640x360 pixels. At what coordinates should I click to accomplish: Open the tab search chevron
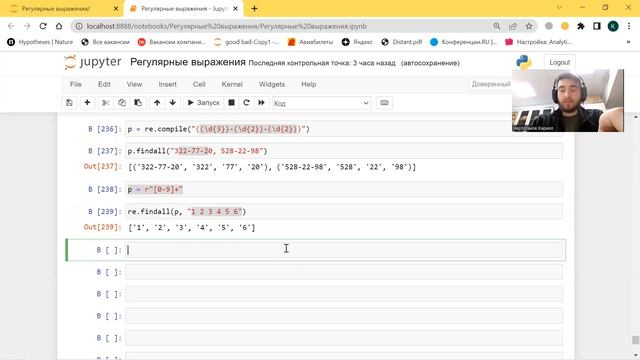(x=560, y=7)
